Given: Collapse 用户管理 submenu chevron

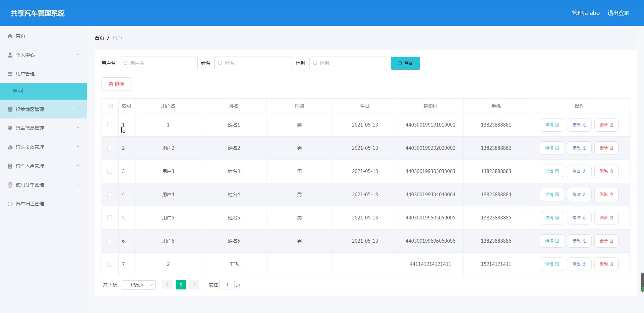Looking at the screenshot, I should 78,73.
